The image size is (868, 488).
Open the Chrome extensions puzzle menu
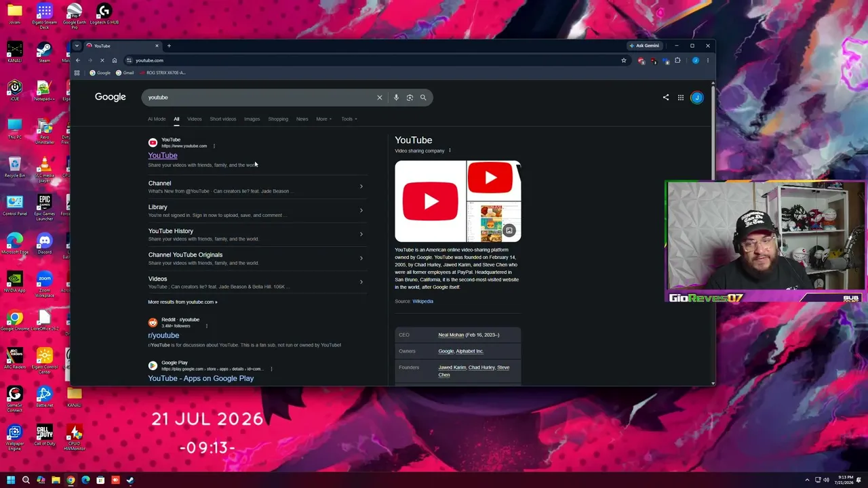tap(677, 60)
